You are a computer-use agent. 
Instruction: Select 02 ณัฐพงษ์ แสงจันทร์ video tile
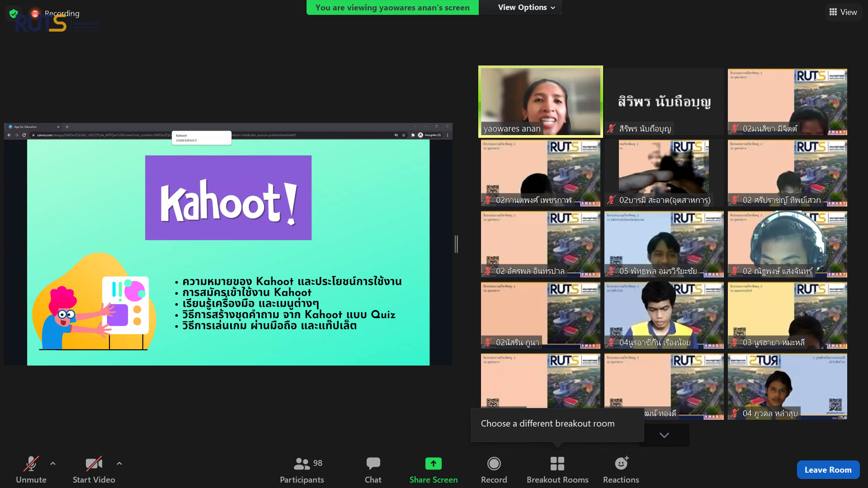[x=787, y=244]
